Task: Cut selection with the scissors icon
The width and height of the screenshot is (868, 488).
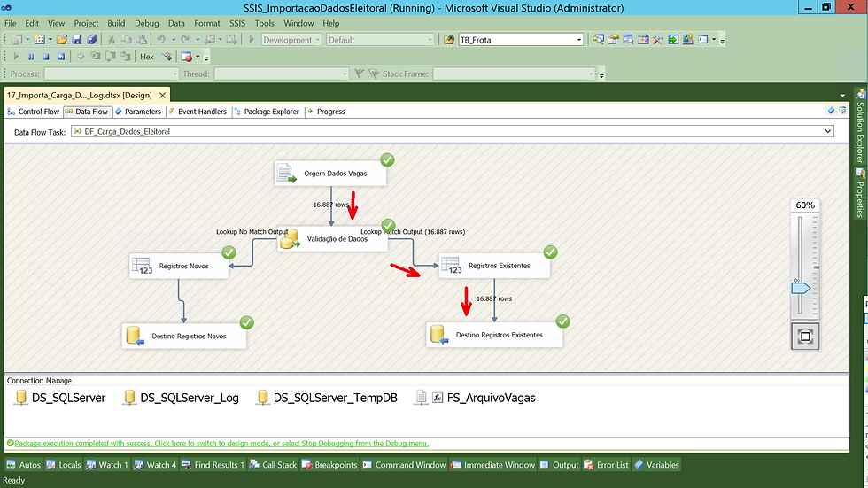Action: pyautogui.click(x=112, y=40)
